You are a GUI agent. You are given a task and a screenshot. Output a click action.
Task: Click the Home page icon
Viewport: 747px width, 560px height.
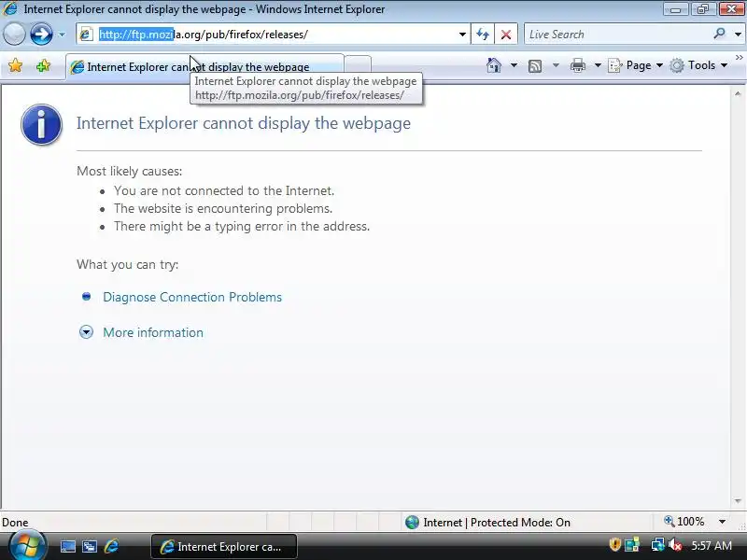(494, 65)
